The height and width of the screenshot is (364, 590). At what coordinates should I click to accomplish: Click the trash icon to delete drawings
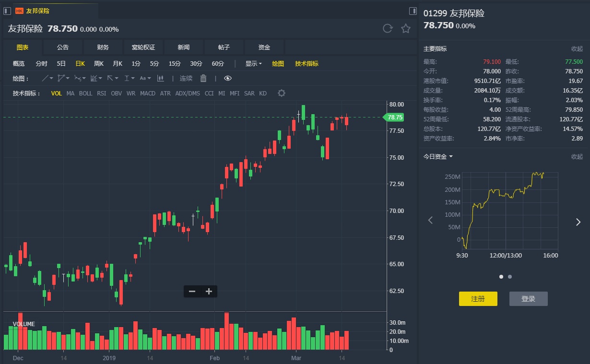[203, 78]
